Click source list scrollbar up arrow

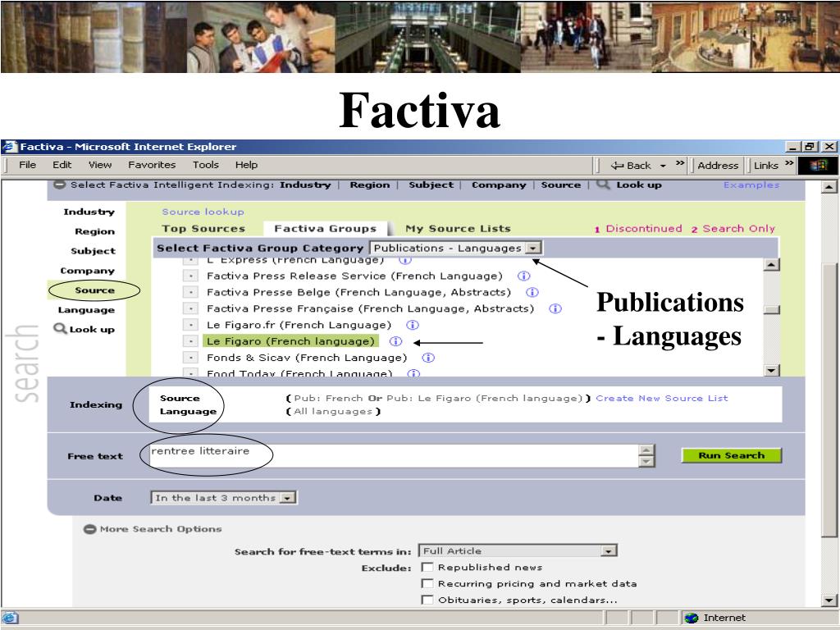tap(771, 264)
